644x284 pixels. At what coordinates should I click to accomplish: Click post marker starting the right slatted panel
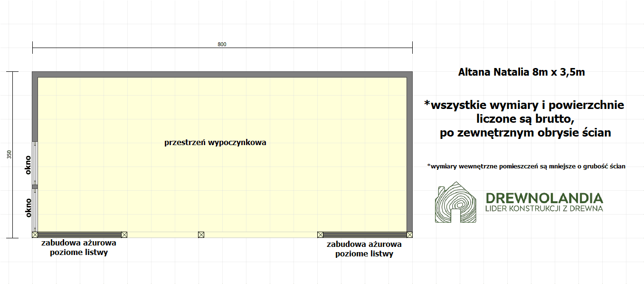[320, 235]
